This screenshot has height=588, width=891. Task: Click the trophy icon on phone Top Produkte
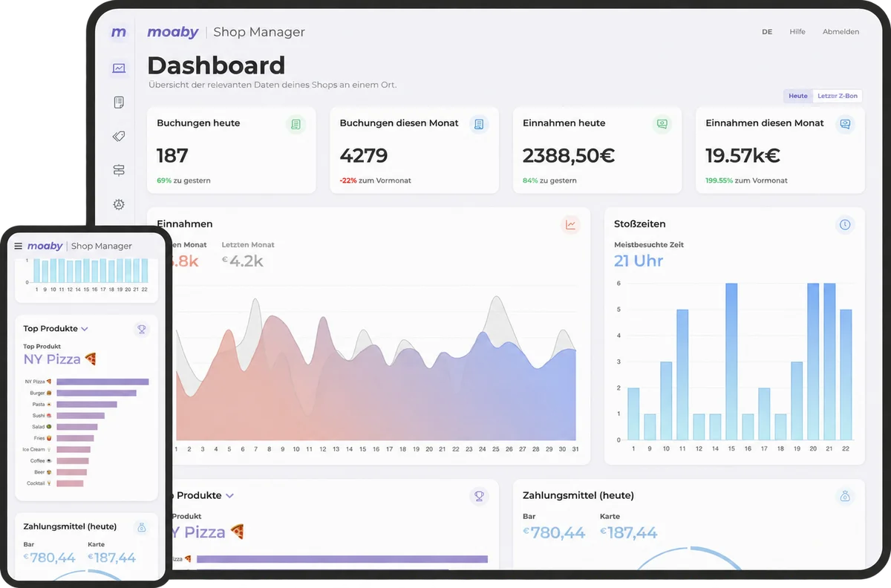tap(142, 329)
